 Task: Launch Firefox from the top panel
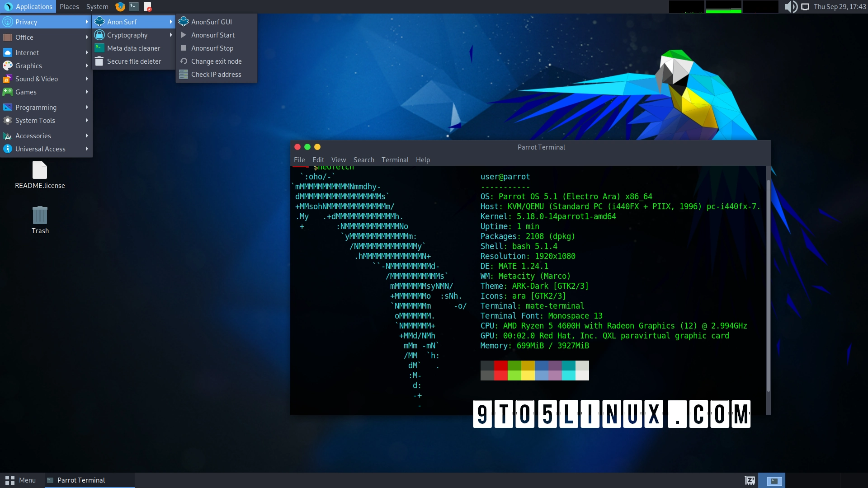click(119, 7)
